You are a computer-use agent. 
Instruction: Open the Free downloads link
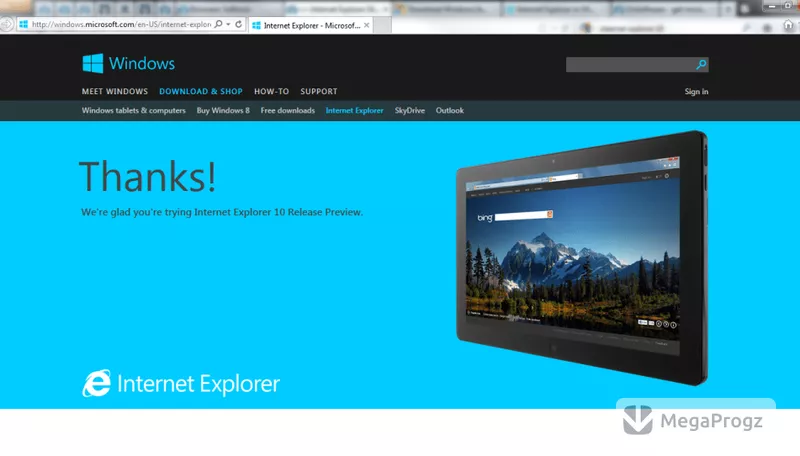(288, 110)
